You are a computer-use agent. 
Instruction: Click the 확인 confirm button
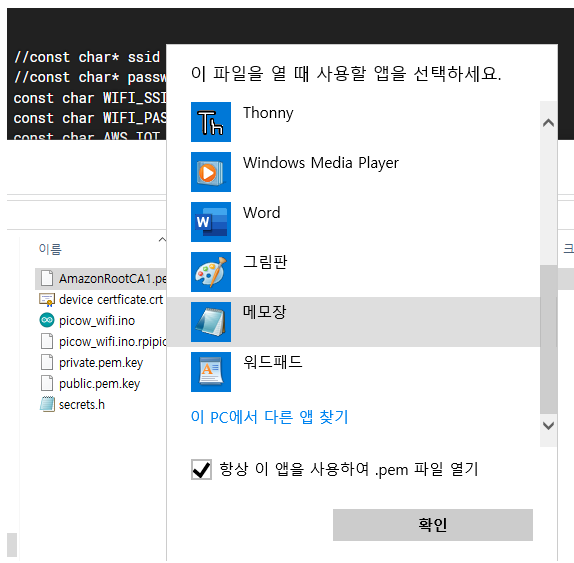[x=433, y=525]
